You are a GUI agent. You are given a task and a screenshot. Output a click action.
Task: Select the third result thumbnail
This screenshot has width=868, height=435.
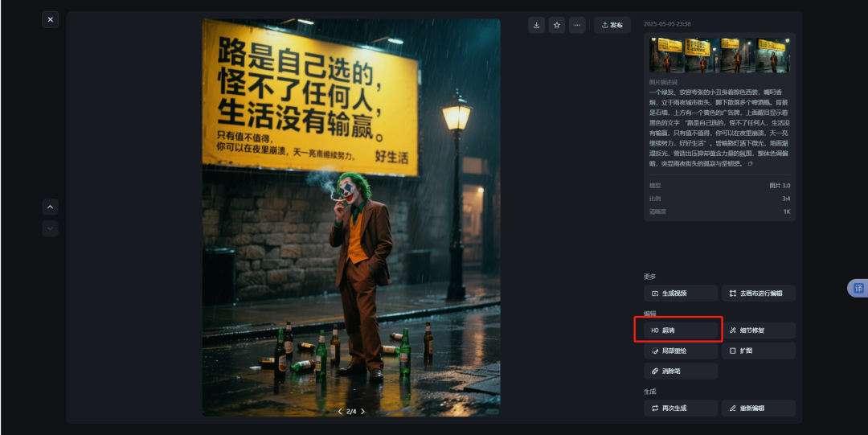(x=737, y=55)
